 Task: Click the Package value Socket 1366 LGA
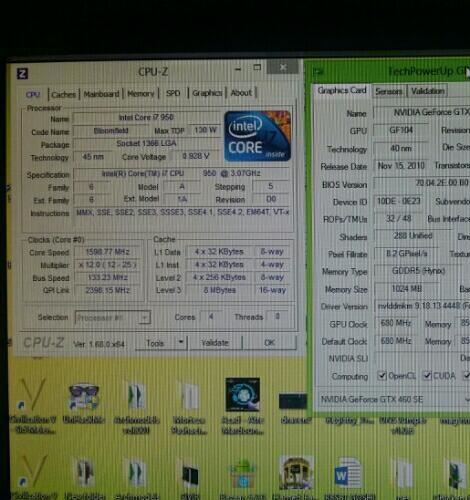point(146,143)
